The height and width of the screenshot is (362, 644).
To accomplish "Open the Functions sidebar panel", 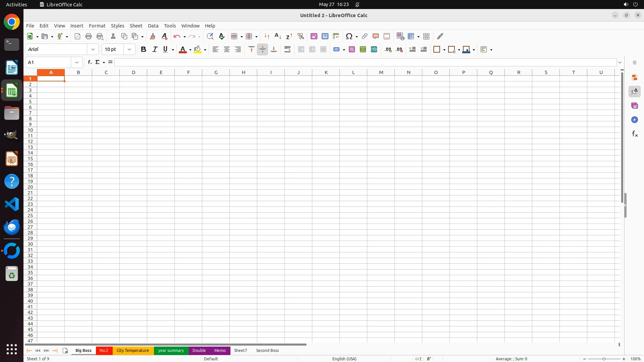I will (x=634, y=134).
